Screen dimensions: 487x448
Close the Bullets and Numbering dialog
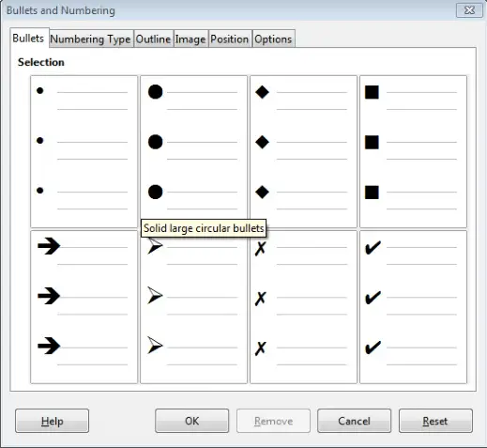click(469, 10)
